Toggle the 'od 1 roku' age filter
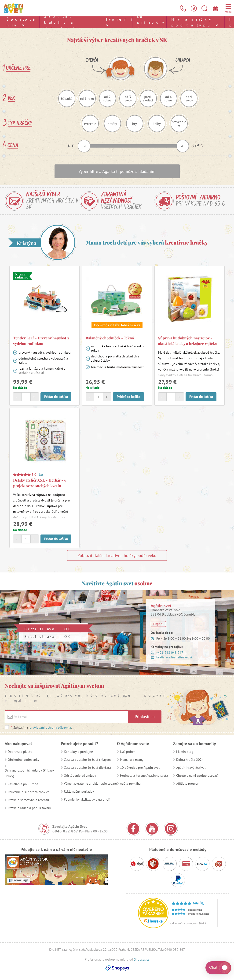 tap(87, 99)
